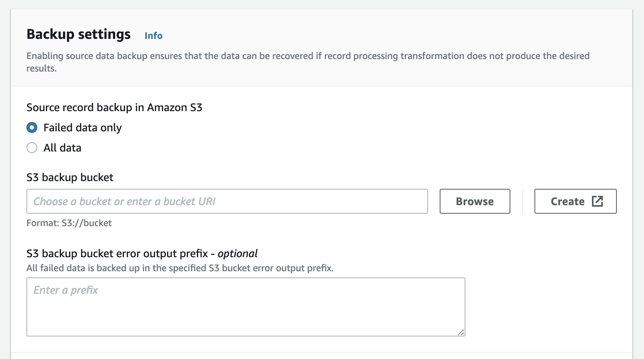644x359 pixels.
Task: Click the external link icon on Create
Action: (x=597, y=201)
